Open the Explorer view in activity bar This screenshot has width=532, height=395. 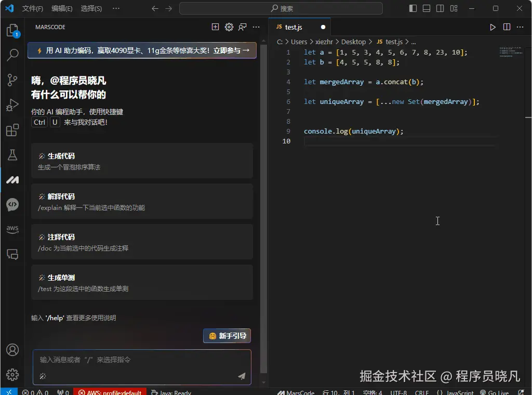coord(12,30)
